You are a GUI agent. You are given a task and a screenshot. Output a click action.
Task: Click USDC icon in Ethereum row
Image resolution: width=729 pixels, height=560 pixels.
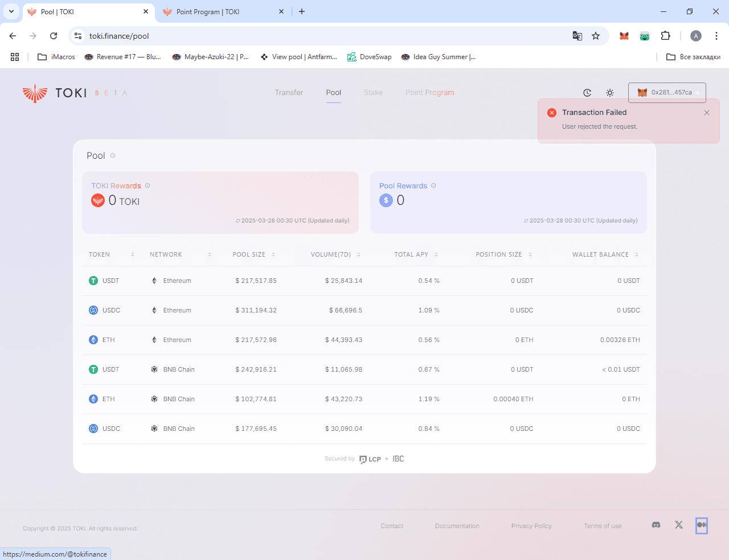pyautogui.click(x=93, y=310)
